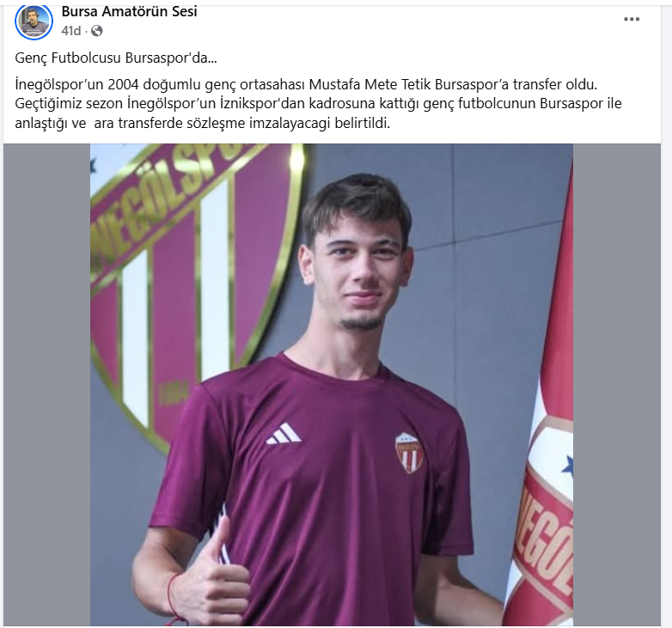Open the post options three-dot menu
Viewport: 672px width, 628px height.
(x=632, y=19)
